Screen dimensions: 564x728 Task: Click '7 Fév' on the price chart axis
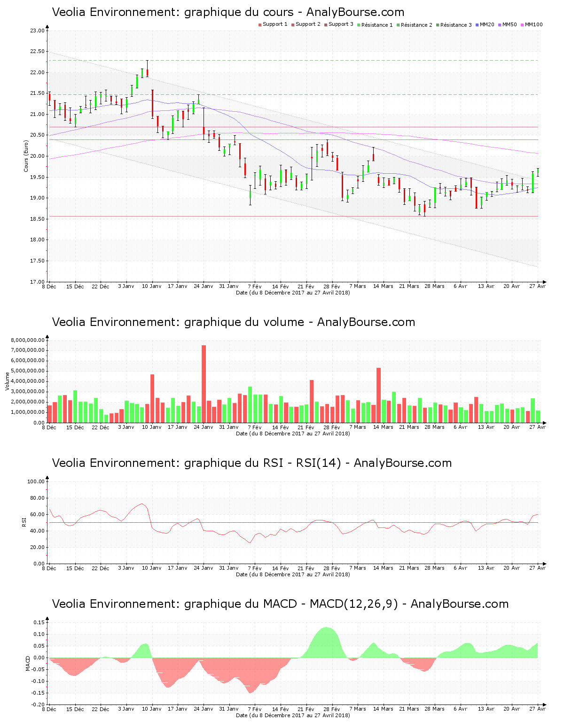(255, 287)
